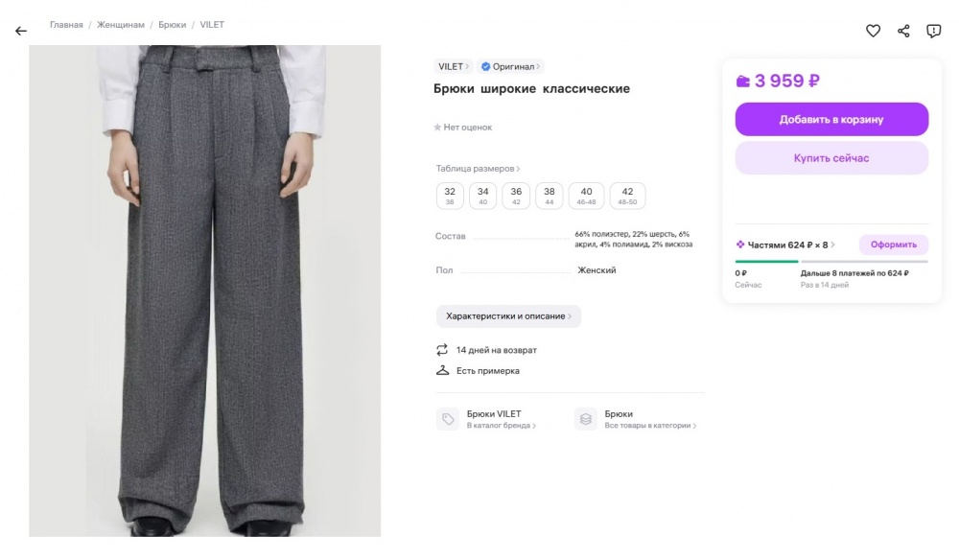Select size 42
959x560 pixels.
click(x=627, y=196)
